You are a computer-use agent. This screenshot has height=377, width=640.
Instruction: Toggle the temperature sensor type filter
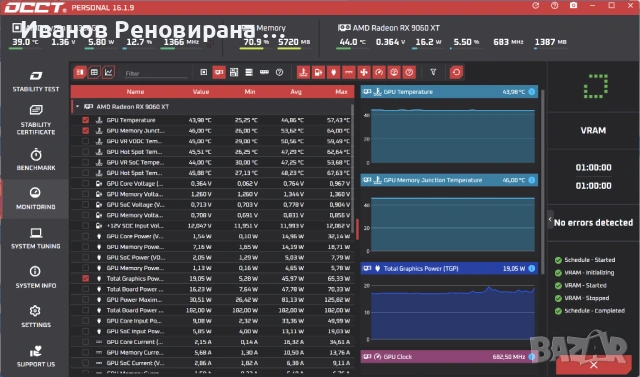coord(303,73)
